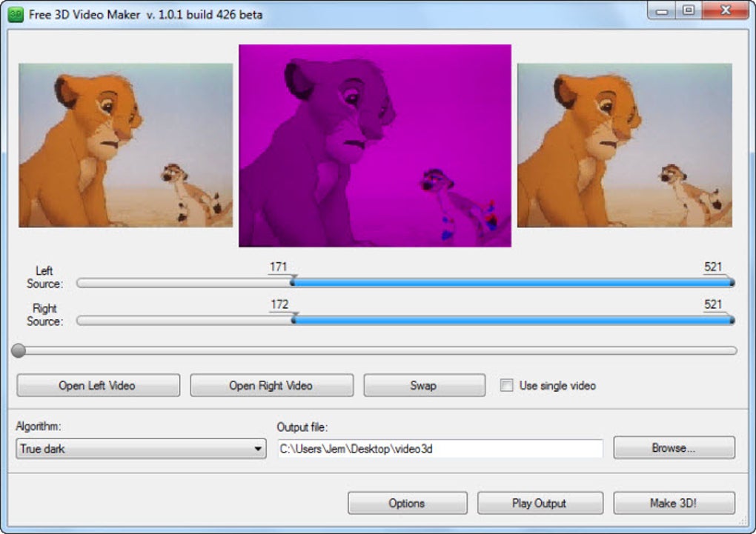Click the Left Source: label

[44, 277]
